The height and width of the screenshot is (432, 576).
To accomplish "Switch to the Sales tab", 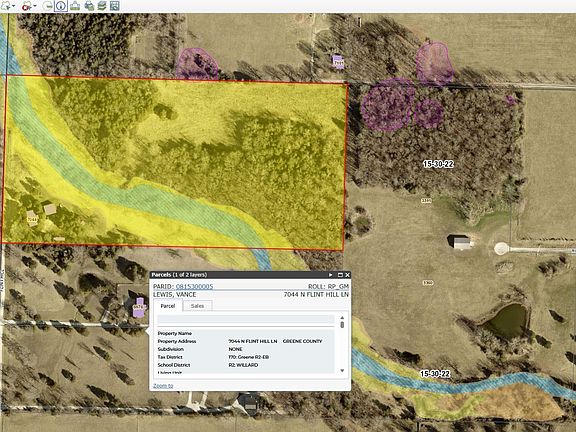I will (x=197, y=306).
